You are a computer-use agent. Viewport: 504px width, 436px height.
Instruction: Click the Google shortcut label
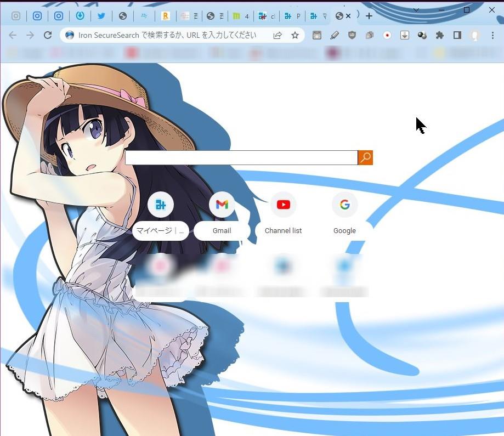tap(344, 230)
